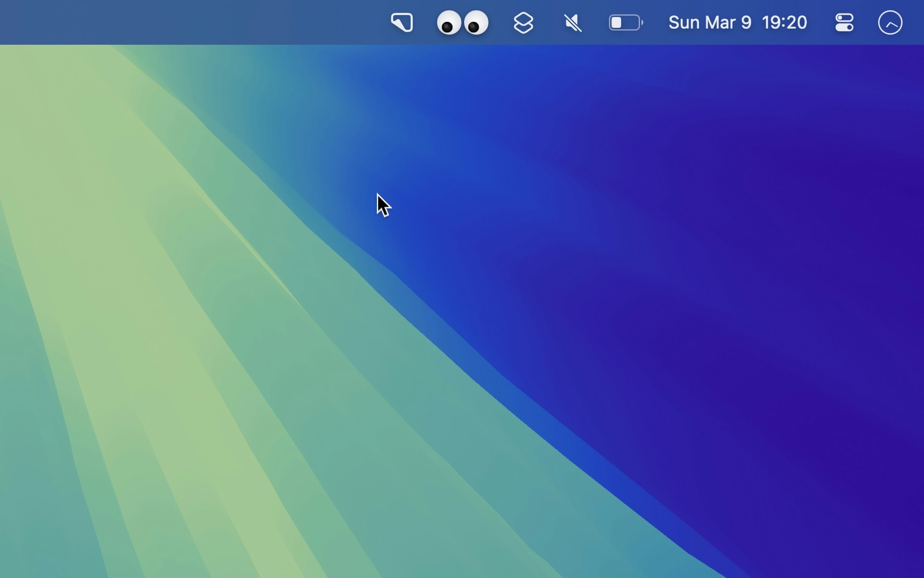Click the Sun Mar 9 date text
The image size is (924, 578).
(x=710, y=22)
